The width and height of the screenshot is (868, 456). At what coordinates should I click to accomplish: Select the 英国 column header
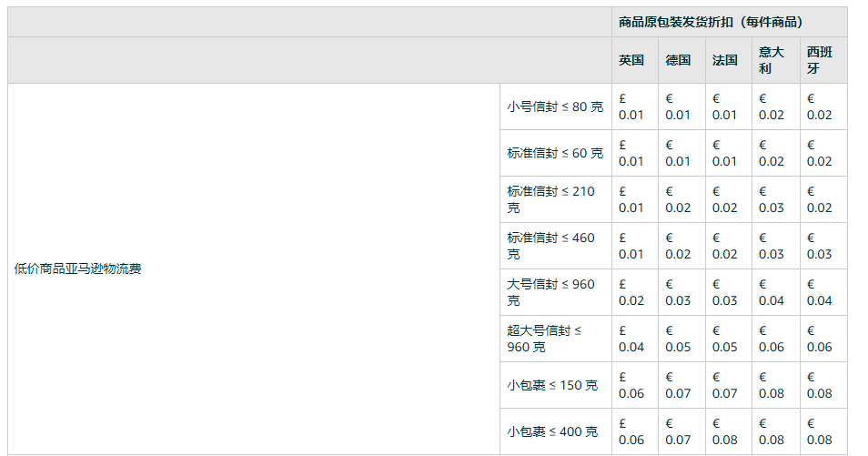(631, 60)
